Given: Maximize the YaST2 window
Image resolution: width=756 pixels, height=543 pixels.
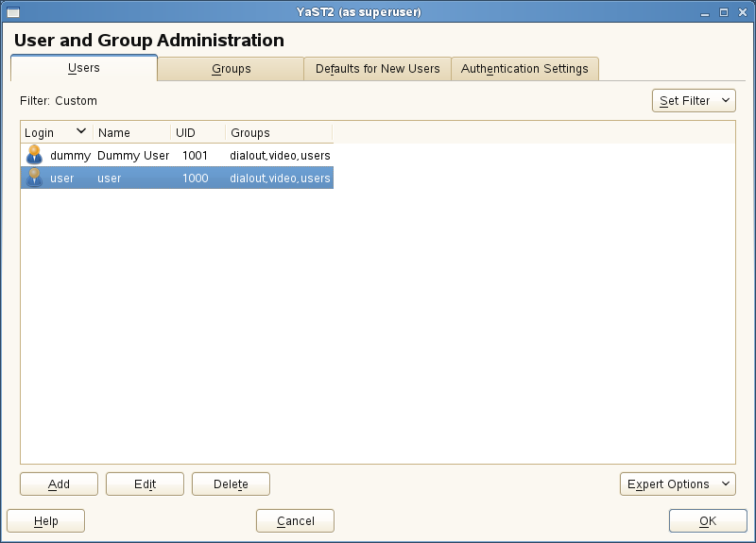Looking at the screenshot, I should click(724, 12).
